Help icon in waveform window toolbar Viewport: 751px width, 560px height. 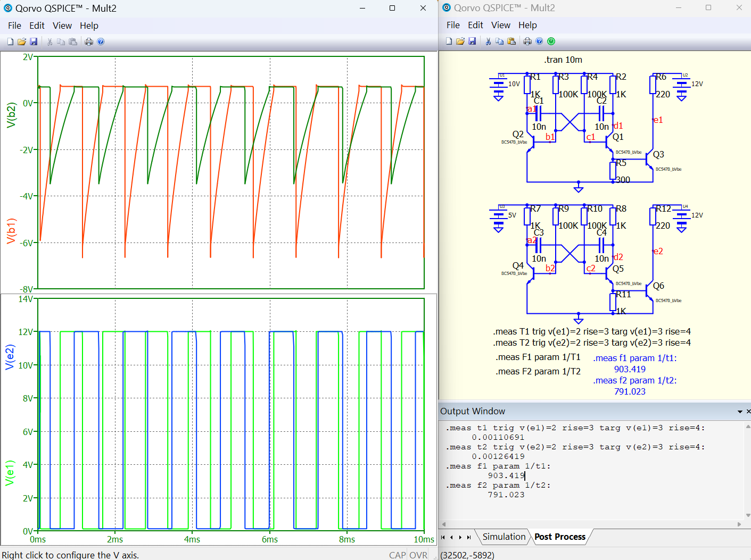pyautogui.click(x=101, y=41)
